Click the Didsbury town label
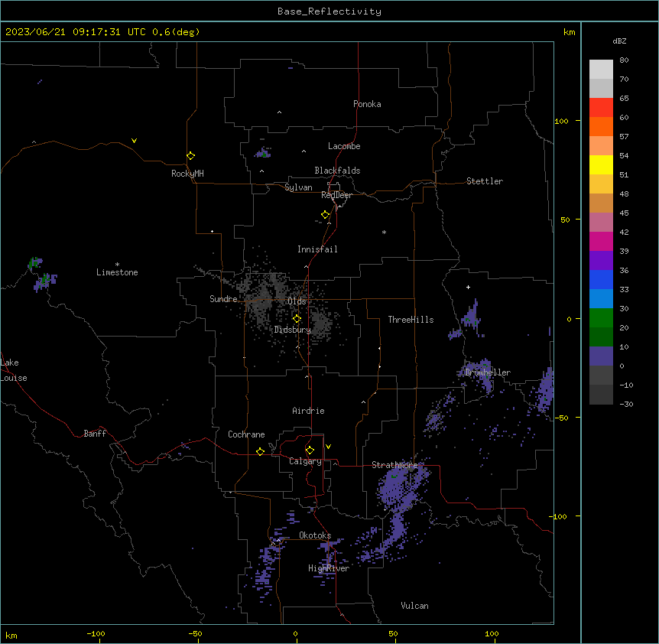This screenshot has height=644, width=659. (293, 330)
